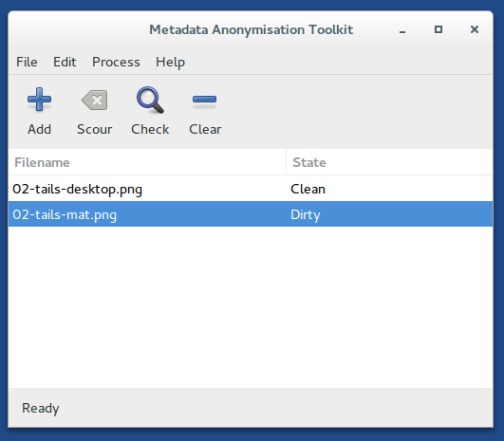504x441 pixels.
Task: Click the Ready status bar text
Action: tap(41, 408)
